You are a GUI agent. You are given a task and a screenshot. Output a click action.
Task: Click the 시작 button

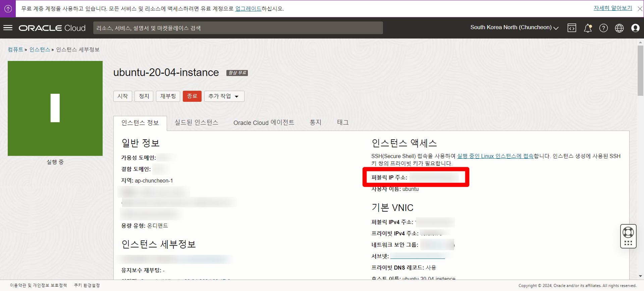122,96
